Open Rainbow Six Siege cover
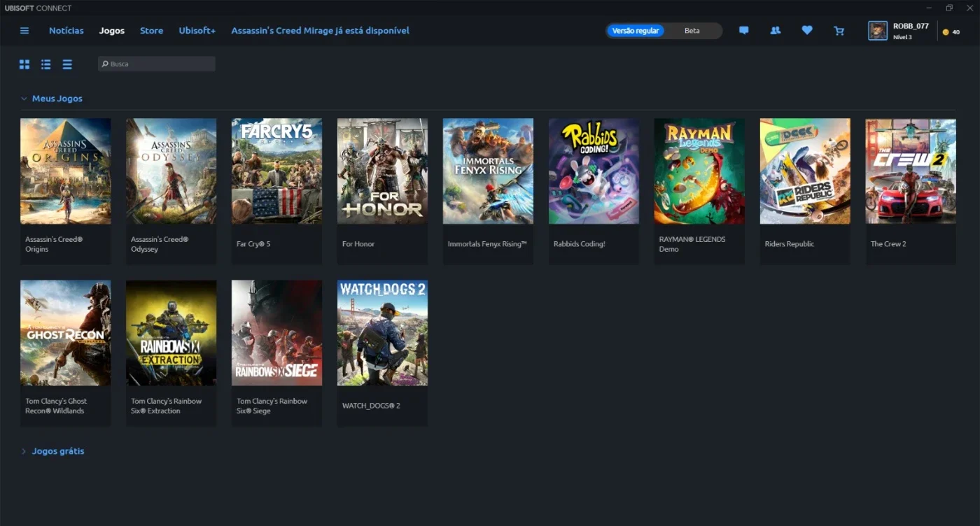980x526 pixels. 277,333
